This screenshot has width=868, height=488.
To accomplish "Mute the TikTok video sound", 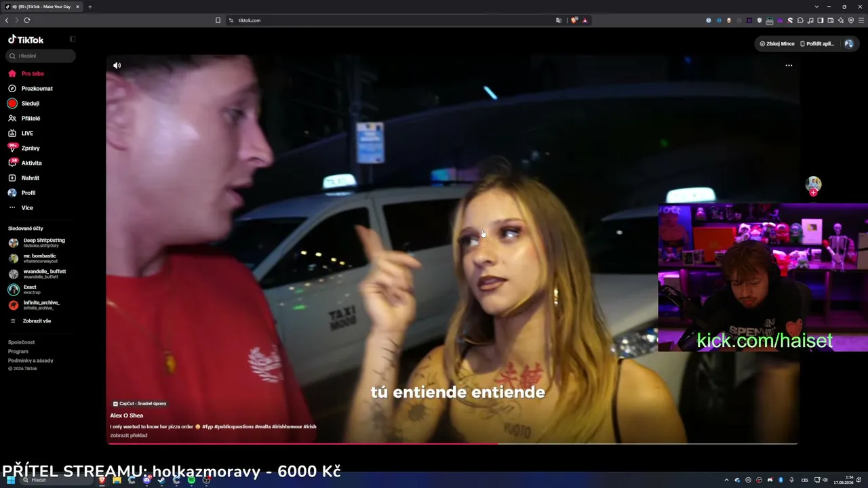I will (117, 66).
